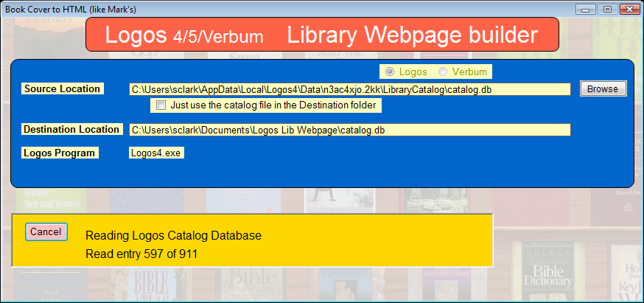Select the Verbum radio button
The width and height of the screenshot is (644, 303).
pos(442,72)
